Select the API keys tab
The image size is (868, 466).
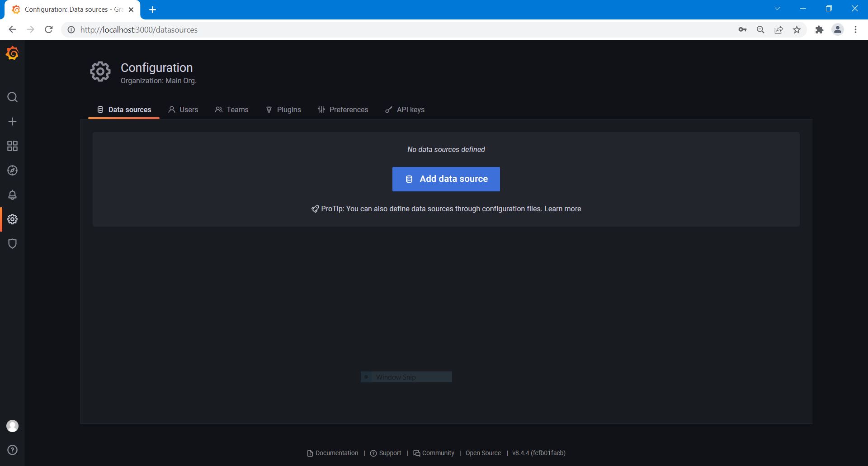pyautogui.click(x=405, y=109)
